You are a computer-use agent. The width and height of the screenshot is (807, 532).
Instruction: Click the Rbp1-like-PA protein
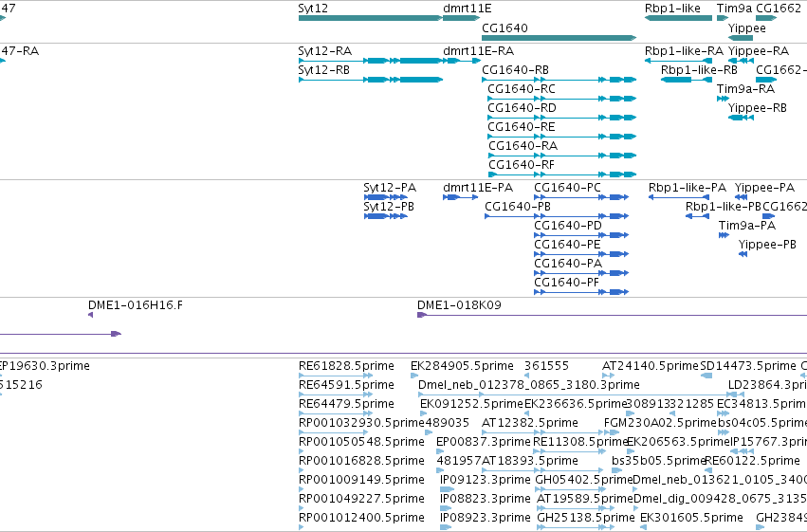tap(679, 197)
